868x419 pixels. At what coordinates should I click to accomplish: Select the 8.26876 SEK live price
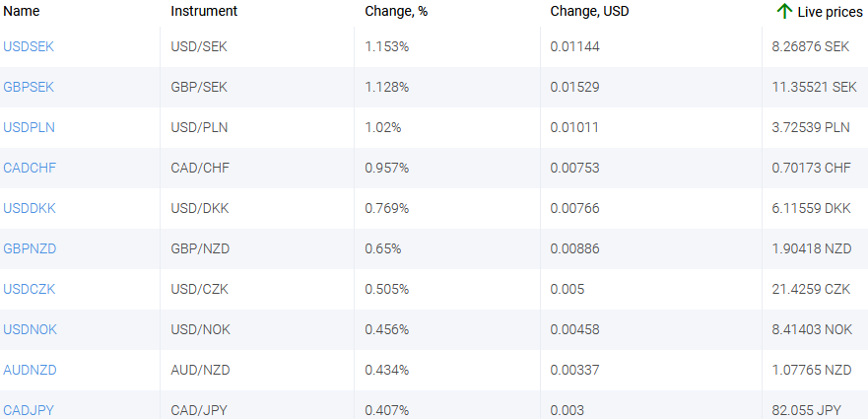(811, 46)
